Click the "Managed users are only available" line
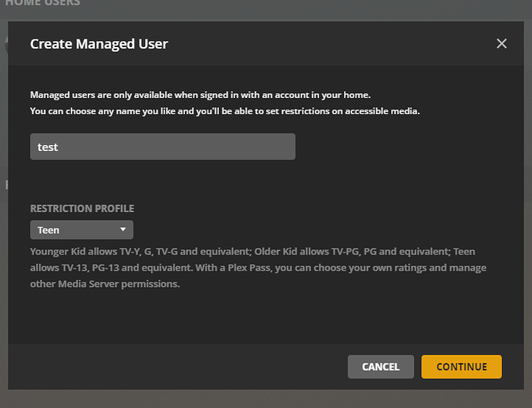This screenshot has width=532, height=408. pos(200,96)
